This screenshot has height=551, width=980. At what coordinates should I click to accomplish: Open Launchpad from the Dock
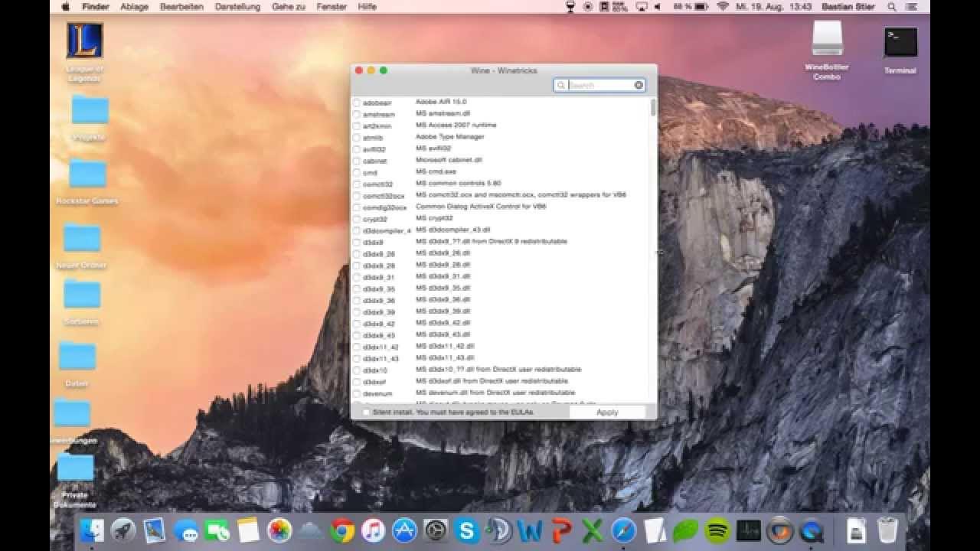(123, 530)
